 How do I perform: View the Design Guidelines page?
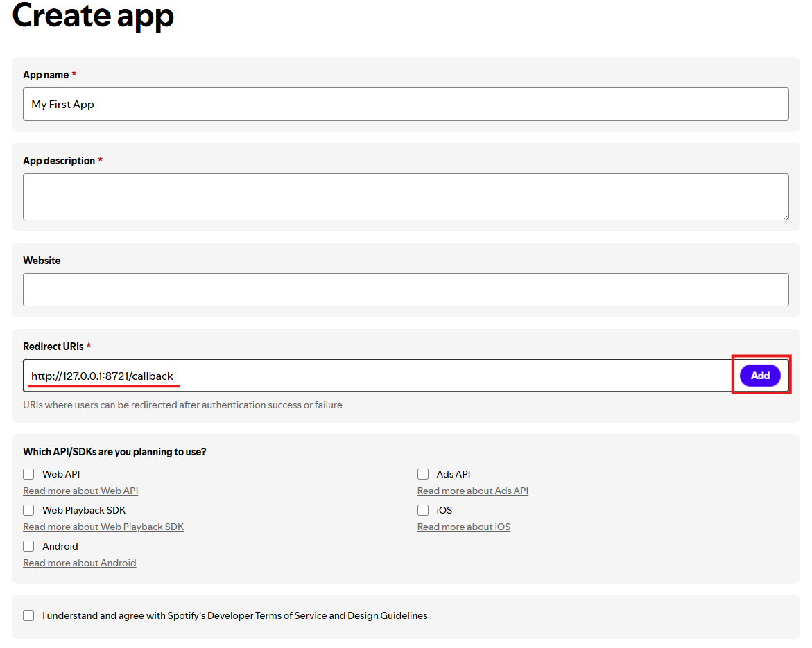tap(387, 615)
